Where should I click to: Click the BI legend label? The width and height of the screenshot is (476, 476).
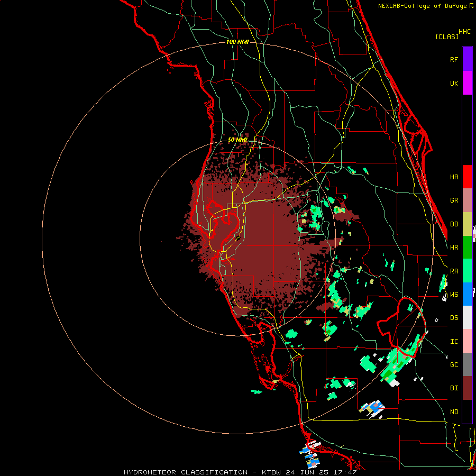[x=454, y=388]
